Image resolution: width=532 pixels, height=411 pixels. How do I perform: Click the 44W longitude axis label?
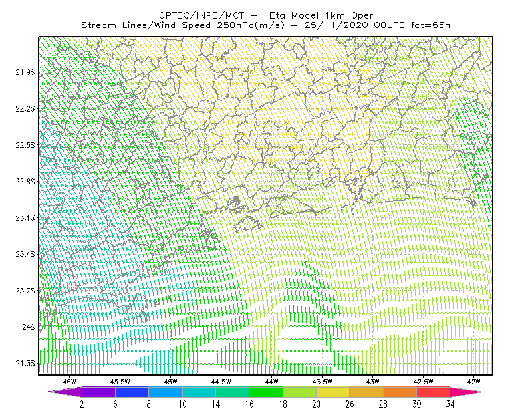272,382
